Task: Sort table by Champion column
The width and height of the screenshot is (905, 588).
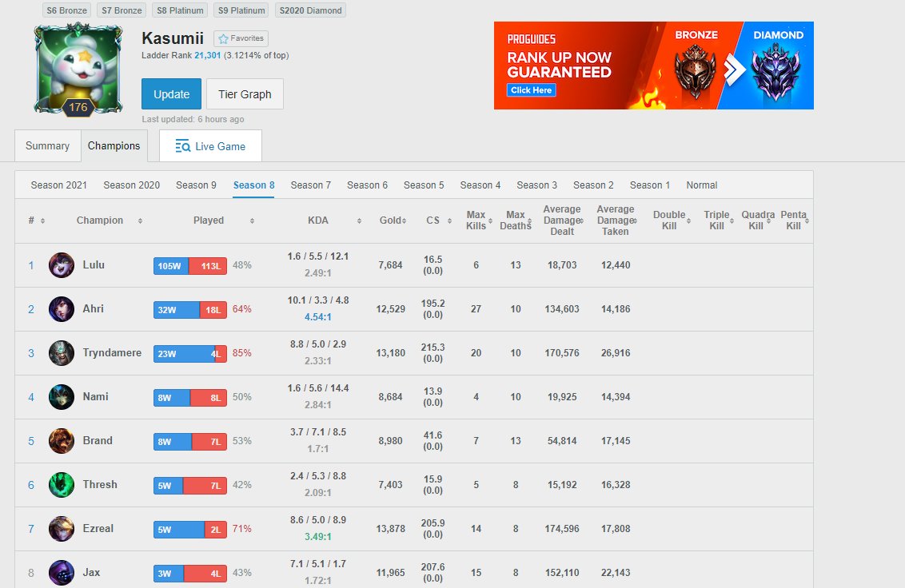Action: tap(109, 220)
